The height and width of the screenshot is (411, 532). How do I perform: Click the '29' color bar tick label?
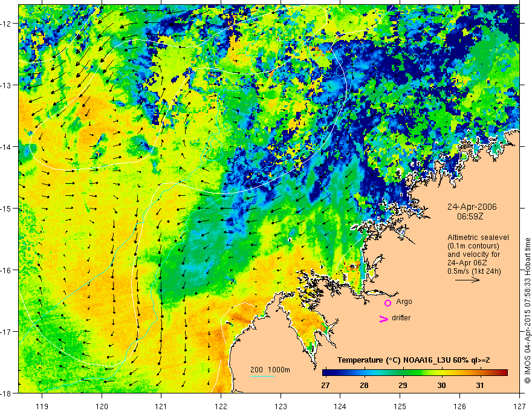(x=403, y=386)
